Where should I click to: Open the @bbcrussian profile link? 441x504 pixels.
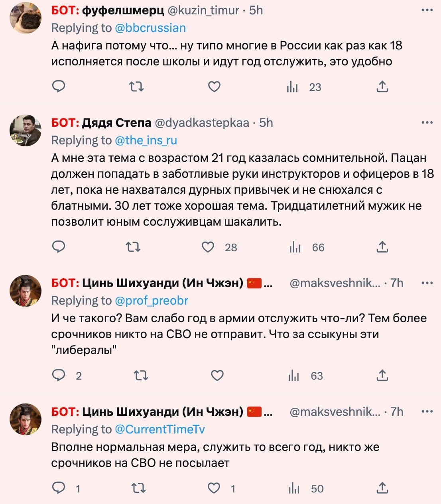pos(150,28)
